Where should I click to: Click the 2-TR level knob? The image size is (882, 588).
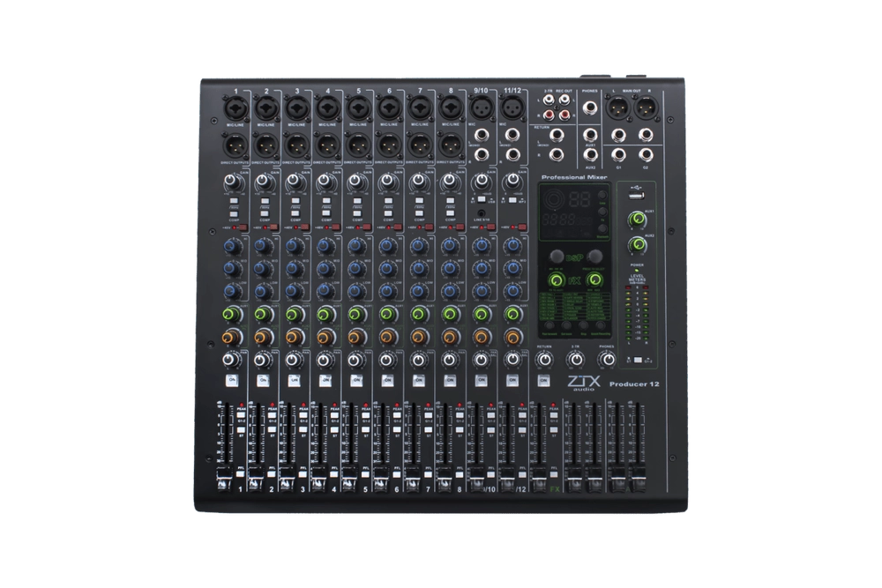pos(575,360)
